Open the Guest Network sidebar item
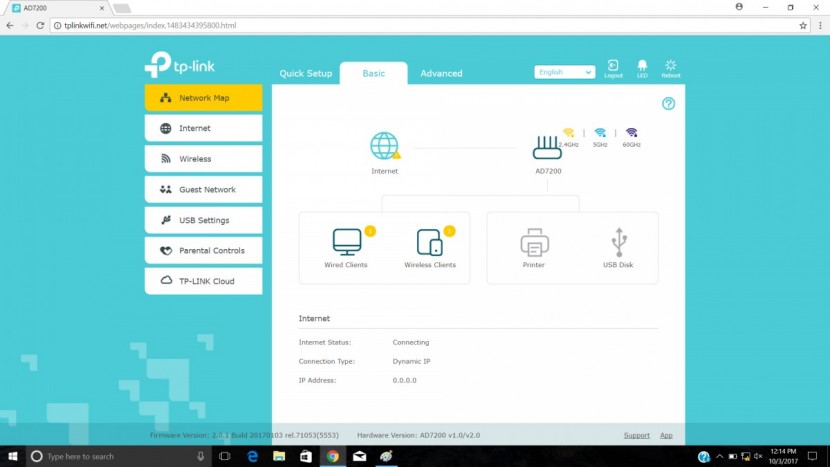This screenshot has width=830, height=467. (x=203, y=190)
